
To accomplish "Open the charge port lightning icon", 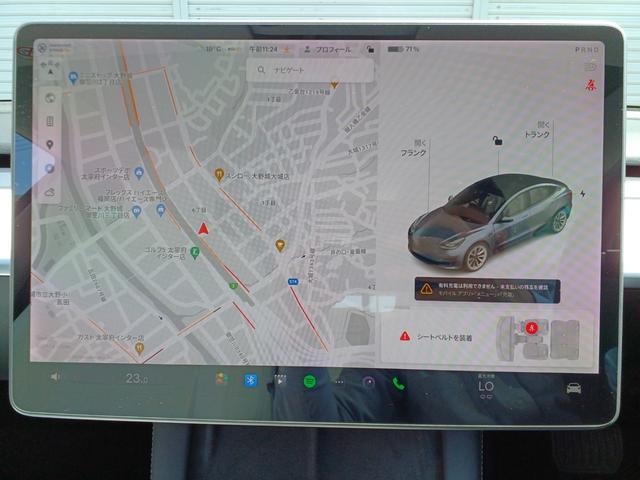I will [582, 193].
